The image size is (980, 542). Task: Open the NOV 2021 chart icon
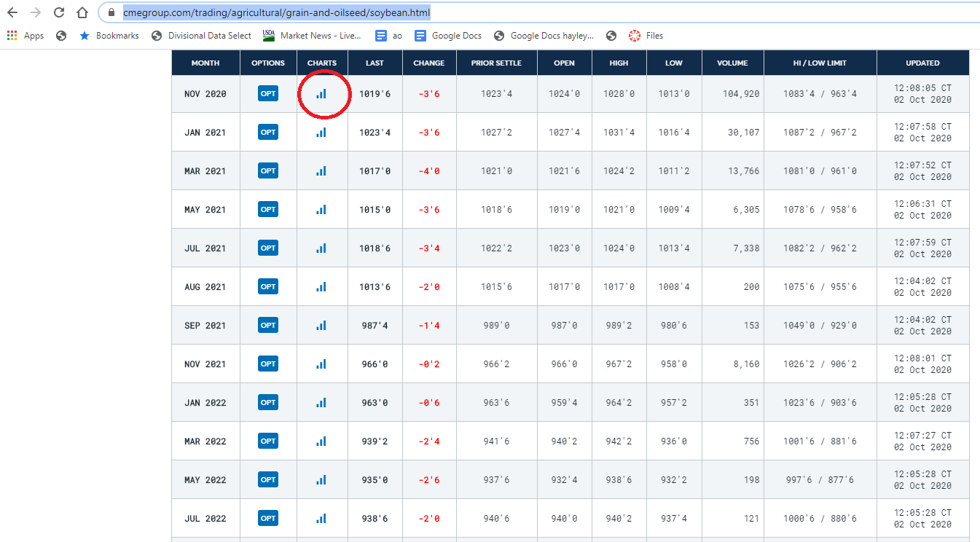[321, 364]
